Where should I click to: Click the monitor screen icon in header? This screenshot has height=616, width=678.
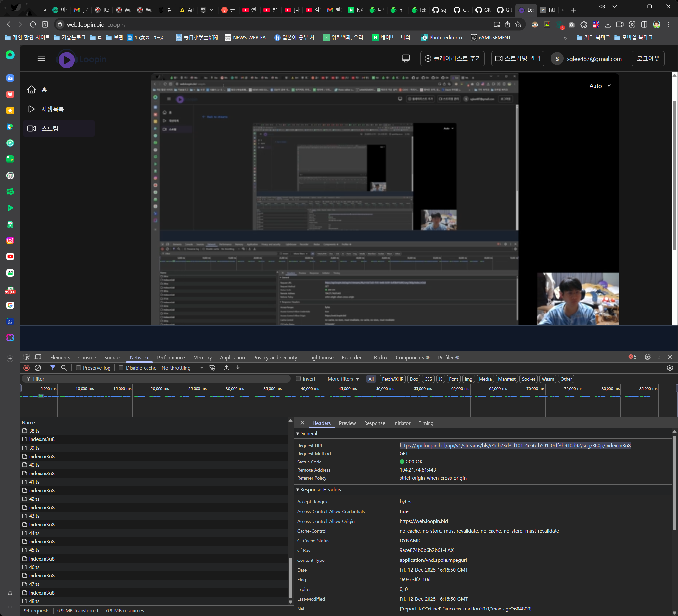405,58
